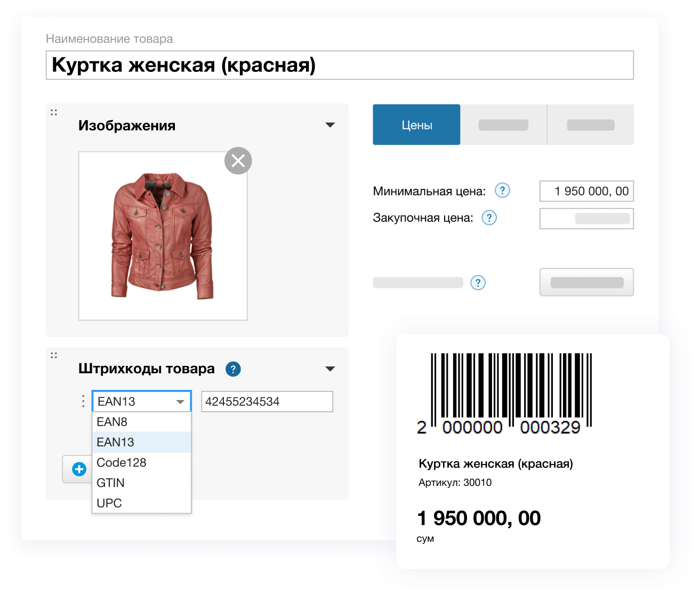Click the label text Артикул: 30010
The height and width of the screenshot is (608, 700).
(455, 483)
